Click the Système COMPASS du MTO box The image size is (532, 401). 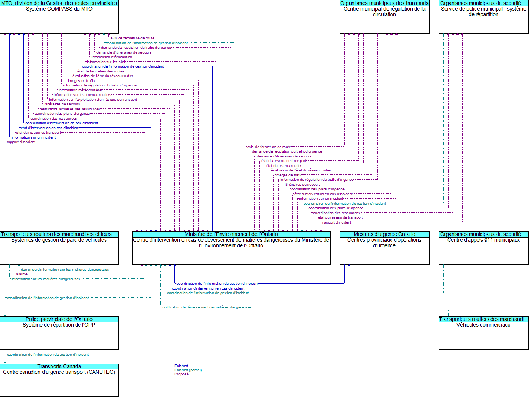(59, 19)
